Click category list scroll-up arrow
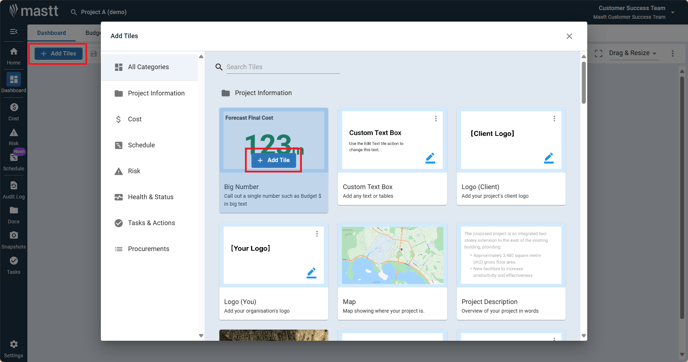Image resolution: width=688 pixels, height=362 pixels. [x=201, y=57]
